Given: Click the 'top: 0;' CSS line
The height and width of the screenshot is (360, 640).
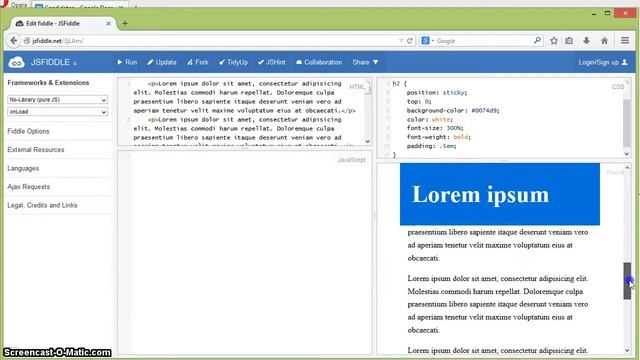Looking at the screenshot, I should 419,102.
